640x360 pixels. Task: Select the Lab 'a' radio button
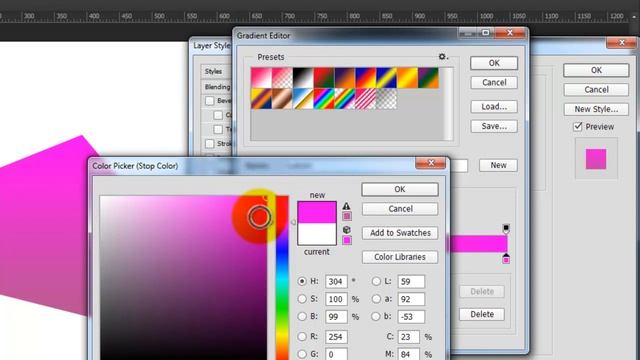376,299
